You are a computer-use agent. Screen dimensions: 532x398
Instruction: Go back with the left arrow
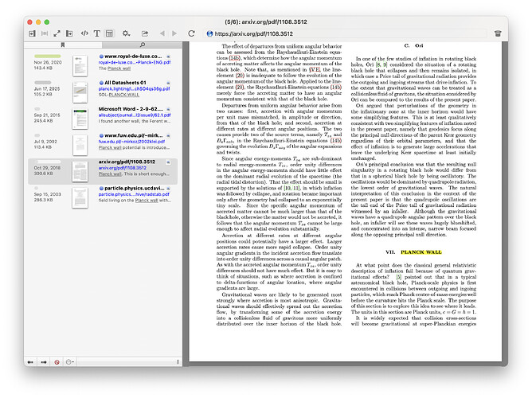click(x=162, y=34)
